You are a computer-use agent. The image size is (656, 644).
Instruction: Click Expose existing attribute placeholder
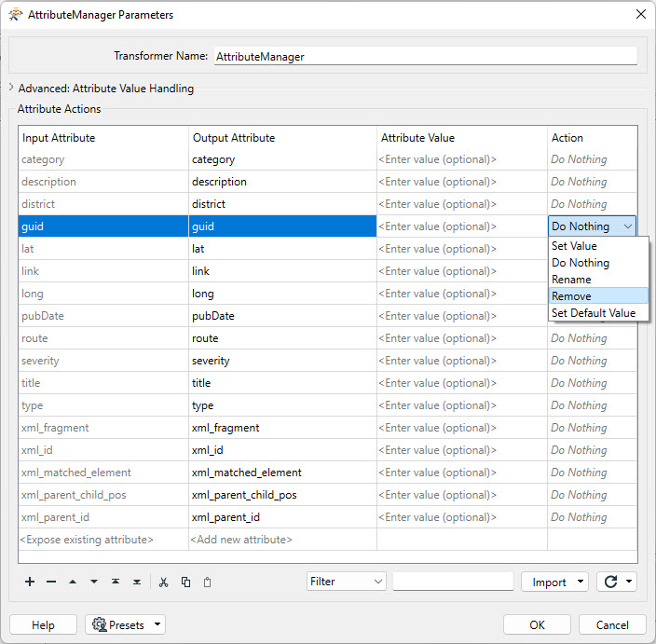102,540
